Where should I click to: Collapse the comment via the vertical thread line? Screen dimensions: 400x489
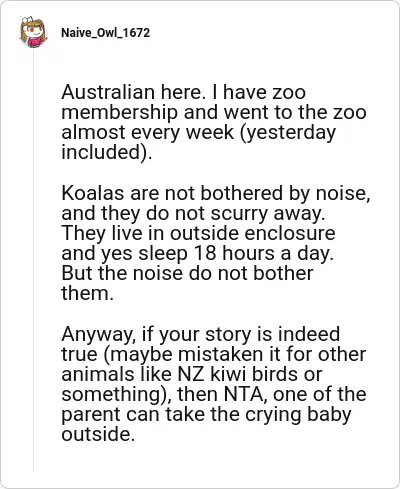[33, 260]
